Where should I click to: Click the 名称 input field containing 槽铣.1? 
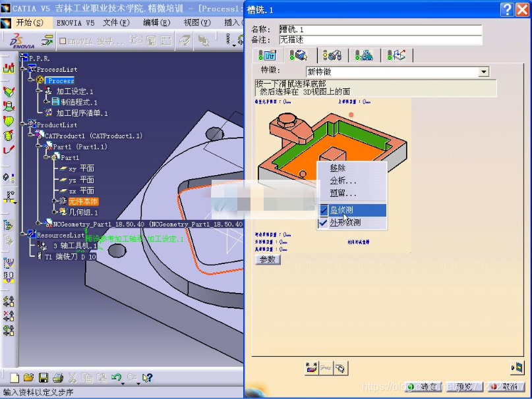pos(380,30)
